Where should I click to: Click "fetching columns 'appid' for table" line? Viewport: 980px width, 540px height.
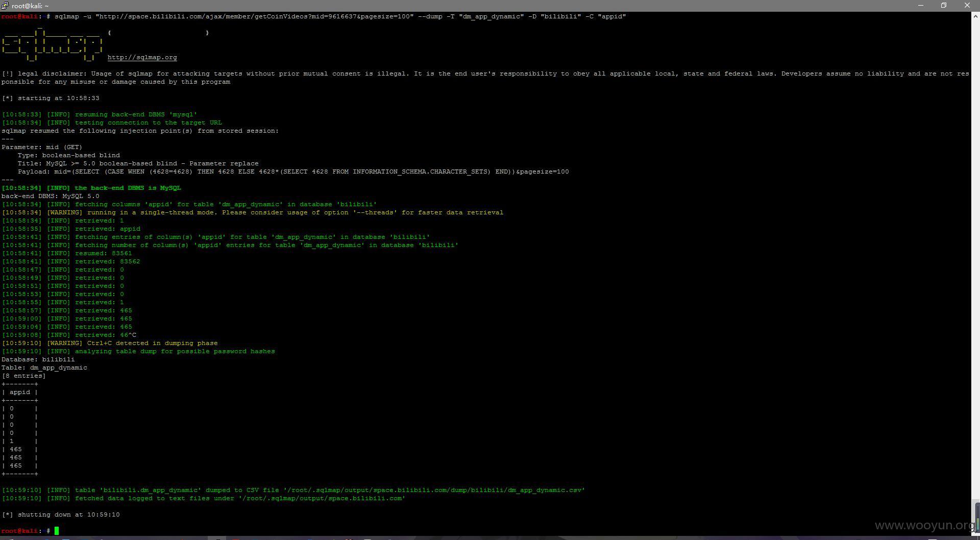pyautogui.click(x=189, y=204)
